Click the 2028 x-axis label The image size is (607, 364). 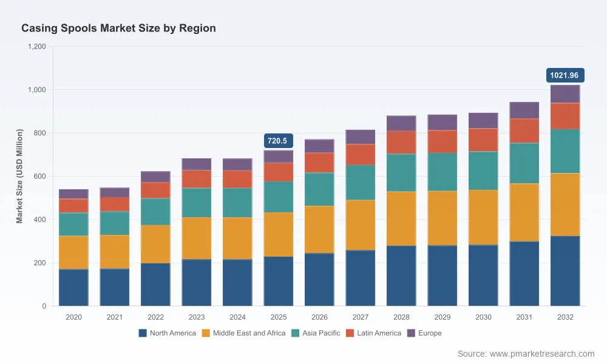click(x=401, y=317)
